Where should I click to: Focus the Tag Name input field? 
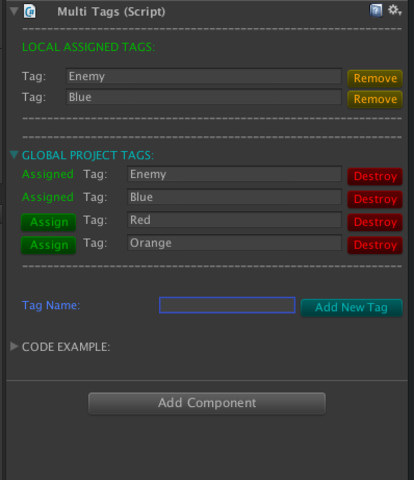point(227,305)
